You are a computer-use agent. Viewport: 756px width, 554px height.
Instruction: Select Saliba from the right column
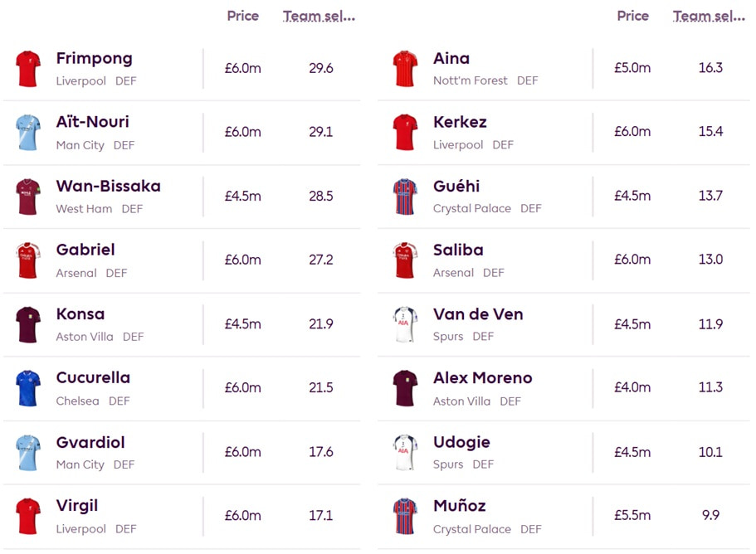click(457, 250)
